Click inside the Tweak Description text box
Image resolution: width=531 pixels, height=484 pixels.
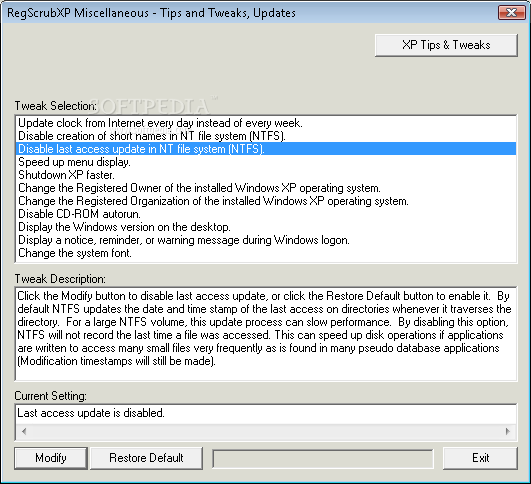coord(266,334)
